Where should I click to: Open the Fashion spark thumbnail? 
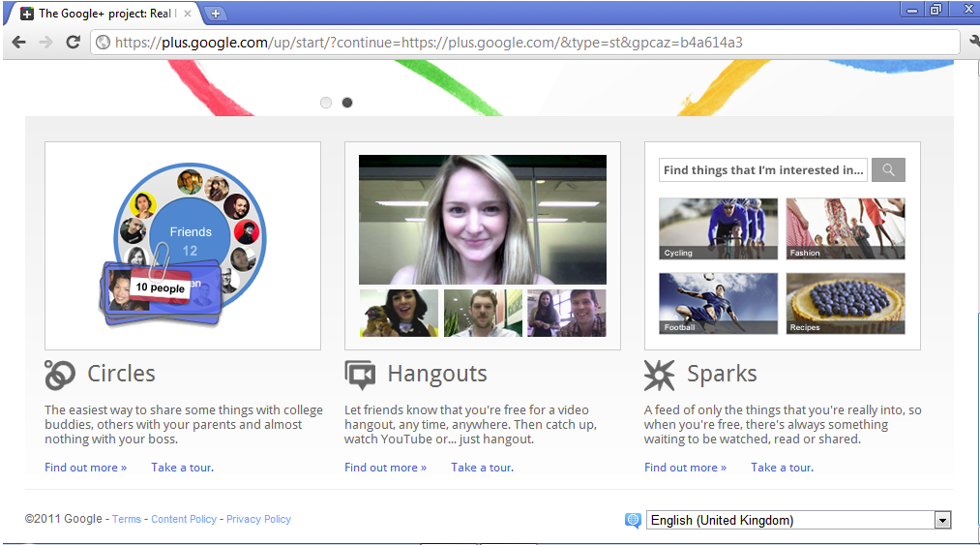point(846,228)
